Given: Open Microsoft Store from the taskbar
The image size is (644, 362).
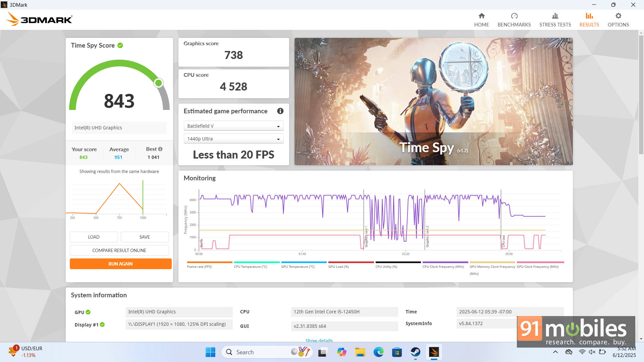Looking at the screenshot, I should [x=397, y=352].
